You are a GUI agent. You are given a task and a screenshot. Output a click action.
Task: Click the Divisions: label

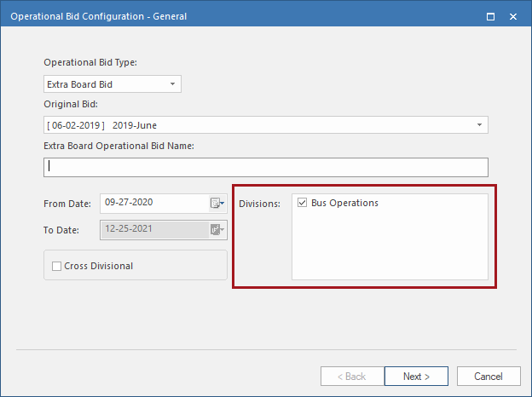coord(259,204)
